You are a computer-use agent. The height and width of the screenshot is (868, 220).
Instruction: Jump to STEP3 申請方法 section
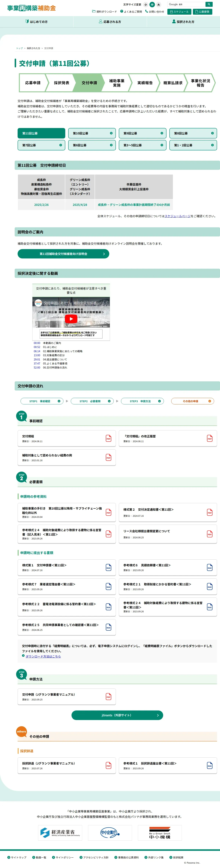click(x=142, y=401)
